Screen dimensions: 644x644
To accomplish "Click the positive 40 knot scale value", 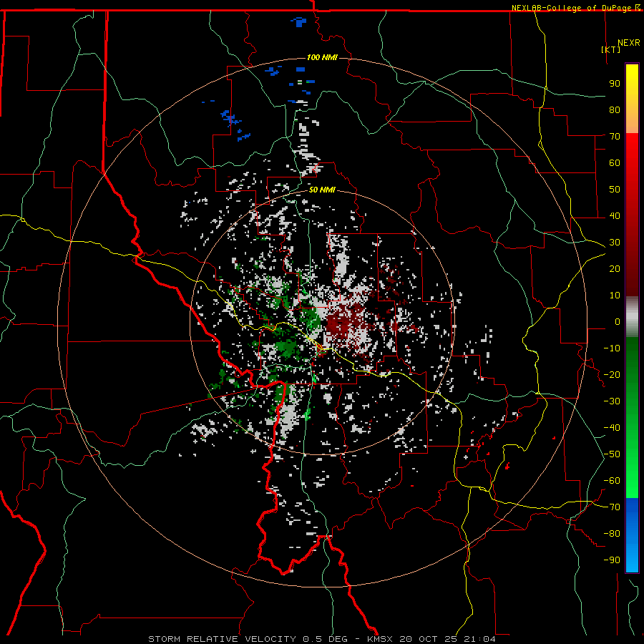I will (x=615, y=216).
